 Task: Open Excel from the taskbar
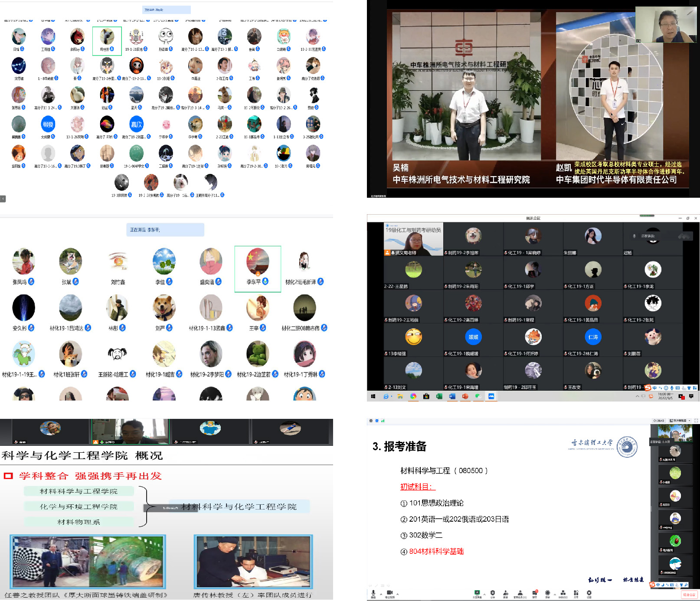[x=439, y=396]
